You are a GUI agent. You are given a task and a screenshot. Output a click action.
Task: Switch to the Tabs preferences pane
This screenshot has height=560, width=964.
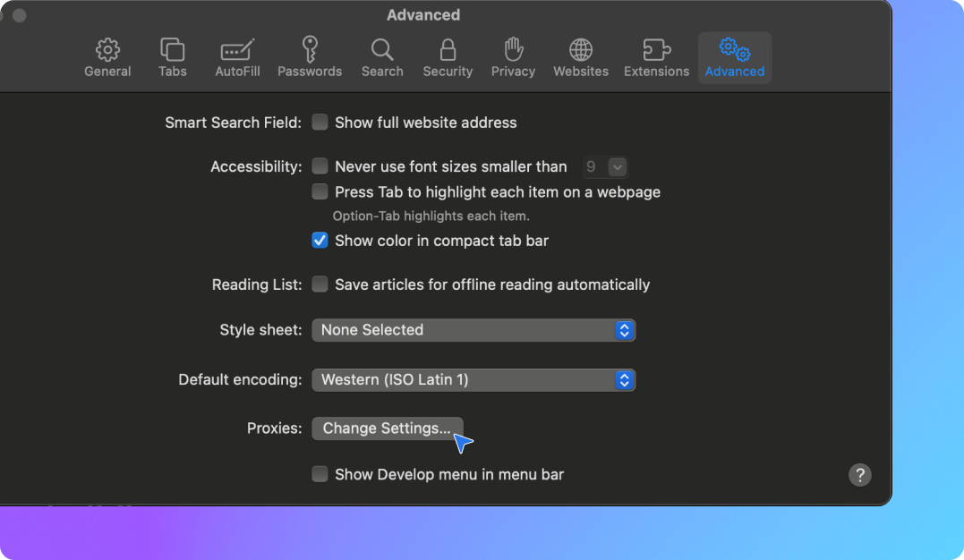pos(172,50)
